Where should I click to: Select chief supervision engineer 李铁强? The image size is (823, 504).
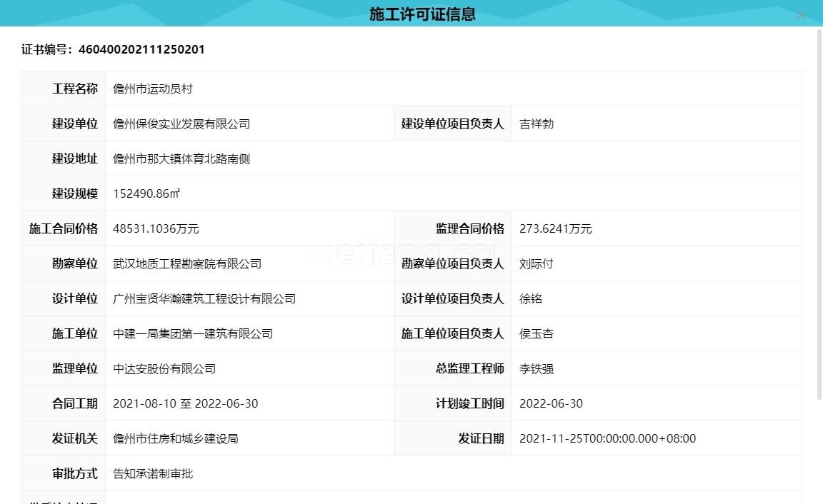point(537,369)
